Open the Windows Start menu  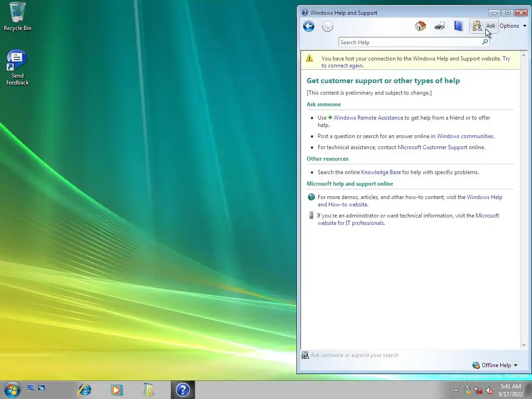[12, 389]
